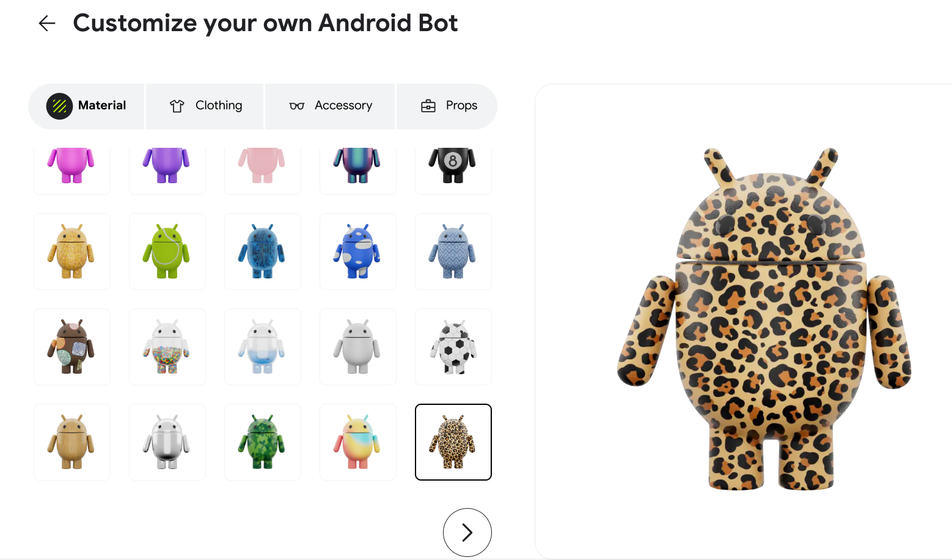Choose the green camouflage material

click(x=262, y=442)
